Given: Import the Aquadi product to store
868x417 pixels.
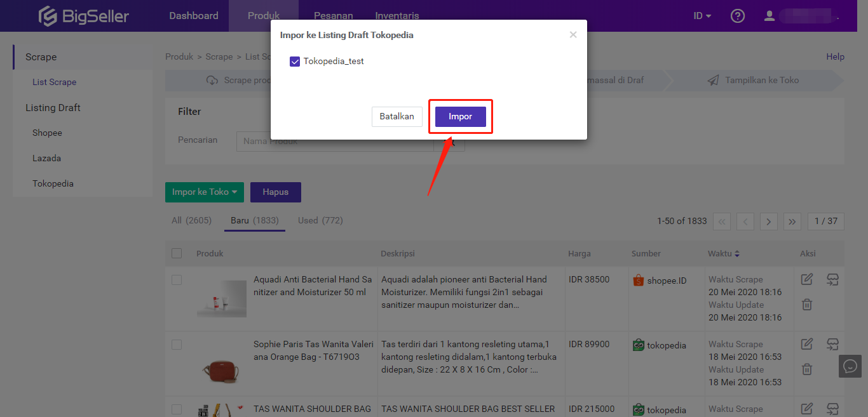Looking at the screenshot, I should (832, 279).
